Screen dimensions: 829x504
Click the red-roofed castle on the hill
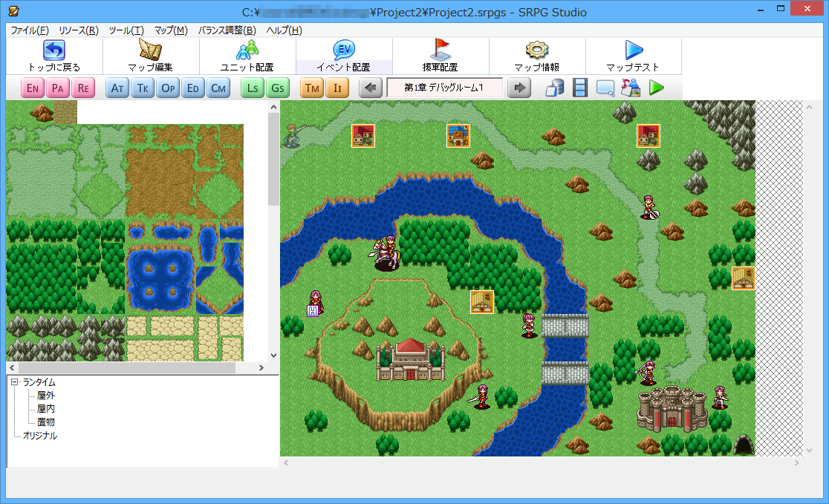click(x=410, y=360)
